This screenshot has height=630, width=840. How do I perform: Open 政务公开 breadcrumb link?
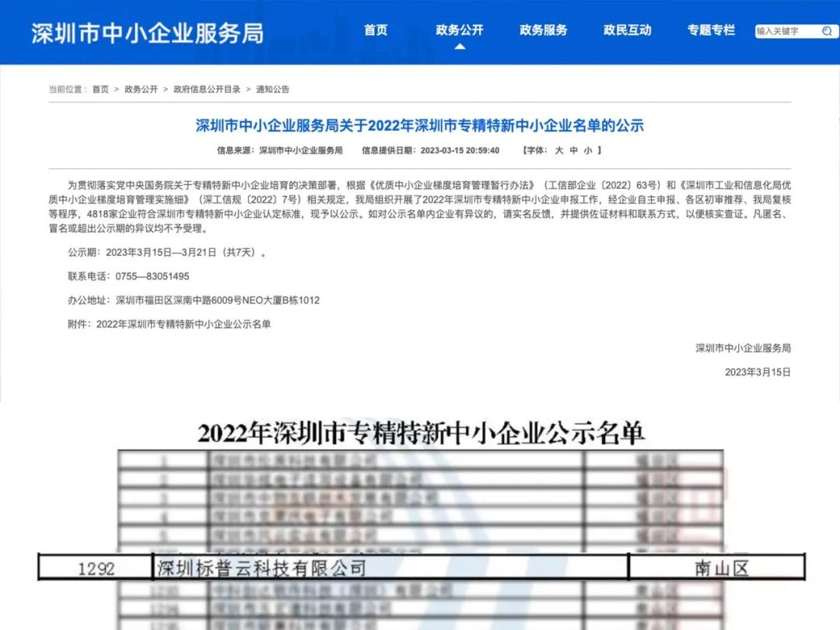pyautogui.click(x=141, y=89)
